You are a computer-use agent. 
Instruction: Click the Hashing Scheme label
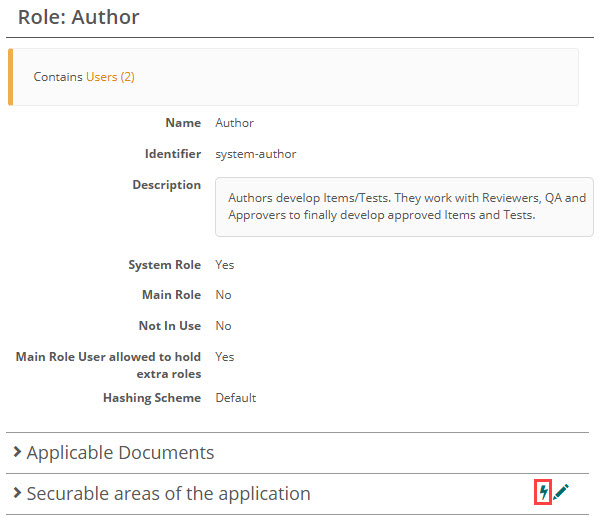pyautogui.click(x=152, y=398)
